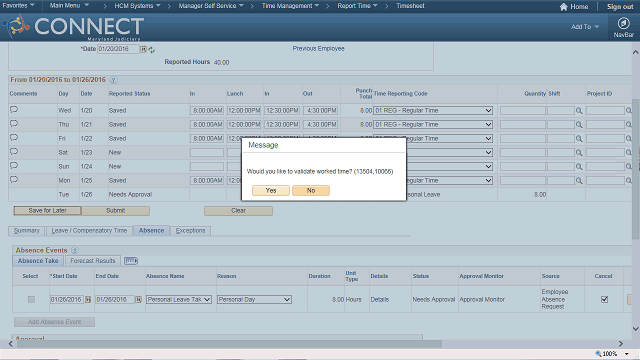640x360 pixels.
Task: Open the Time Management breadcrumb menu
Action: pyautogui.click(x=290, y=6)
